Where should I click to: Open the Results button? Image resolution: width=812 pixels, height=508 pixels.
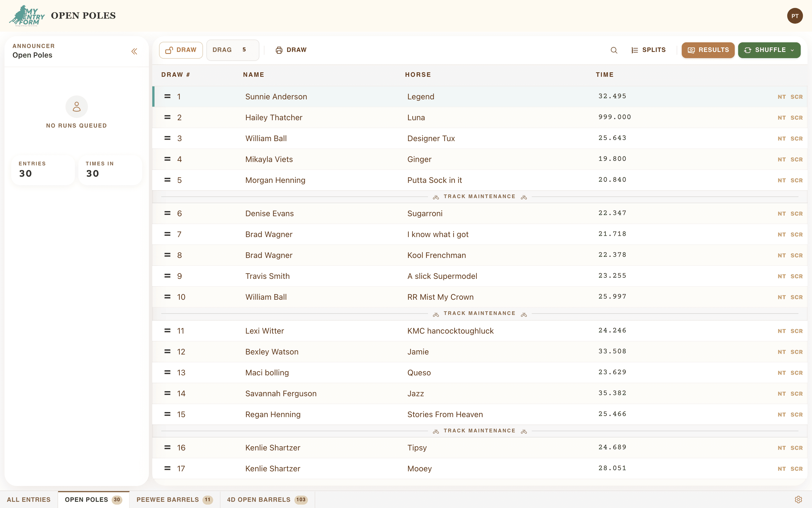pos(708,50)
